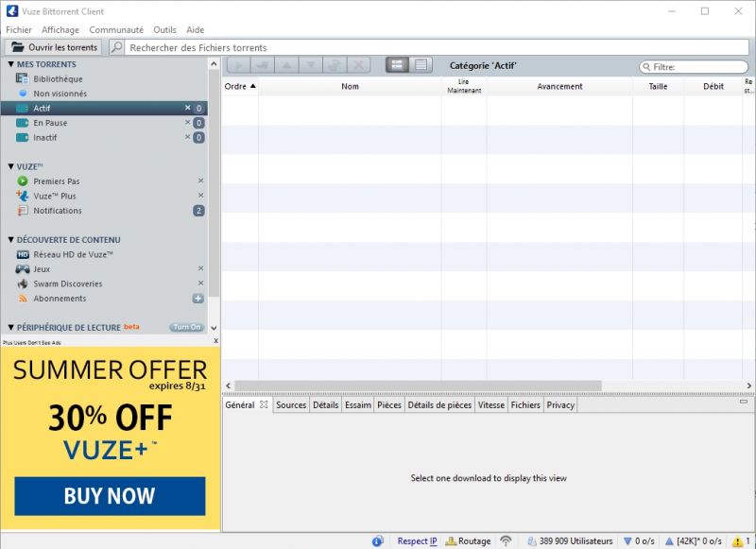Add a subscription with the plus button

[x=198, y=299]
